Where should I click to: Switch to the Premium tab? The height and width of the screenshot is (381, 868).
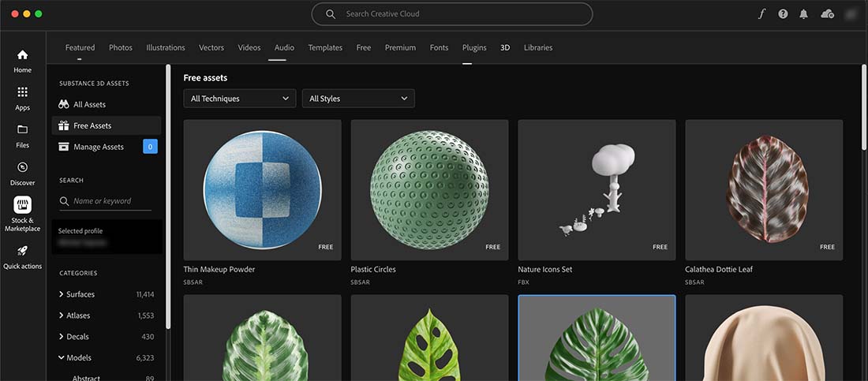[x=400, y=47]
